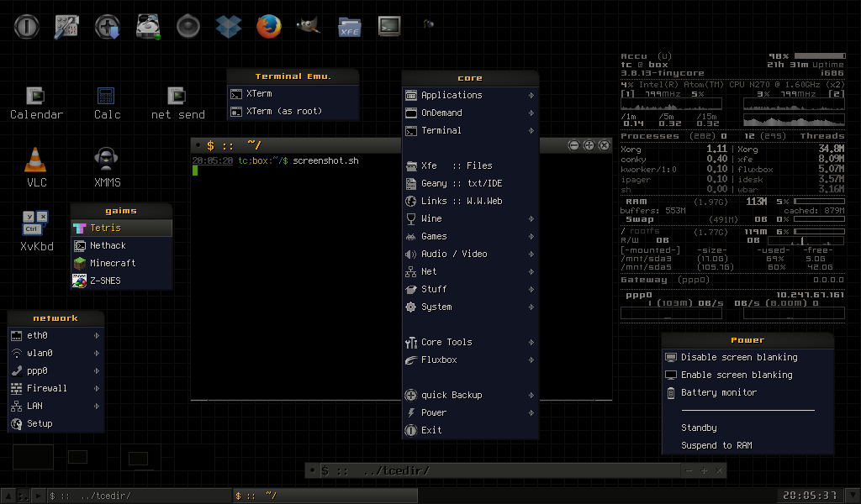This screenshot has width=861, height=504.
Task: Select XTerm (as root) menu entry
Action: [284, 111]
